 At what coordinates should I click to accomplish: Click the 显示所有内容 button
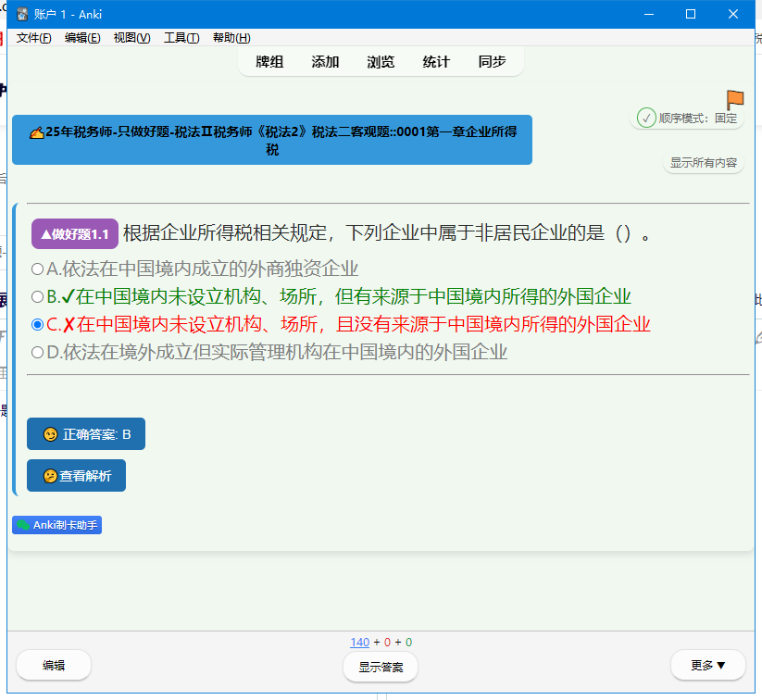coord(703,163)
